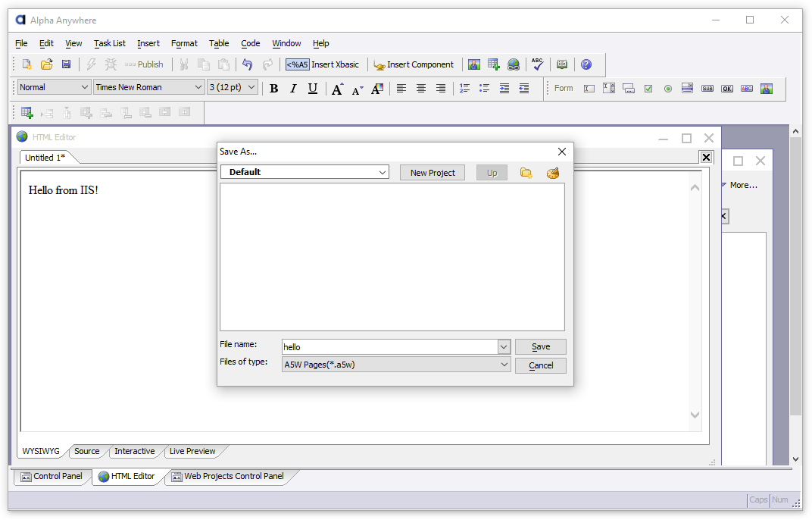This screenshot has height=523, width=812.
Task: Open the blue Help question mark icon
Action: [586, 64]
